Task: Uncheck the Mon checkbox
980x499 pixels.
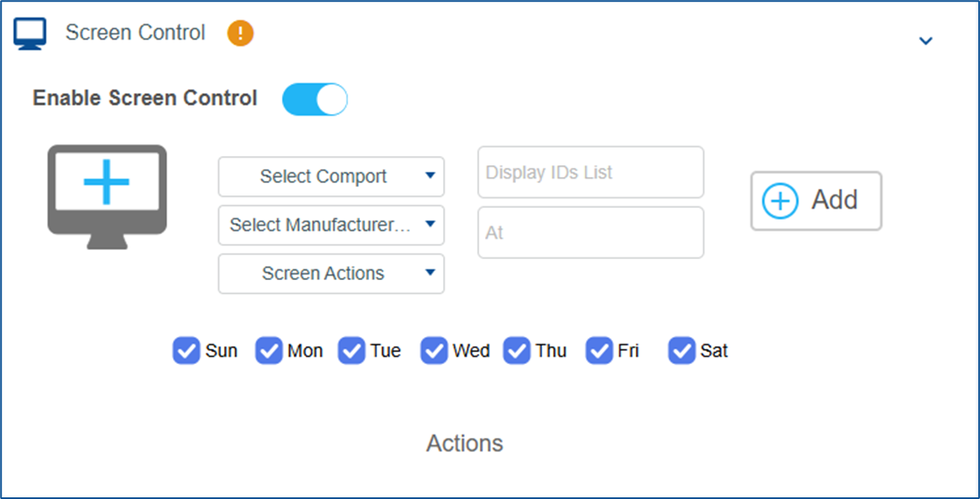Action: tap(268, 351)
